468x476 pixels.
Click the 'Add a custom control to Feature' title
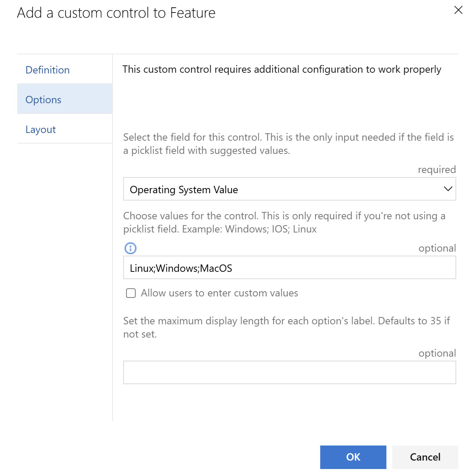point(116,13)
